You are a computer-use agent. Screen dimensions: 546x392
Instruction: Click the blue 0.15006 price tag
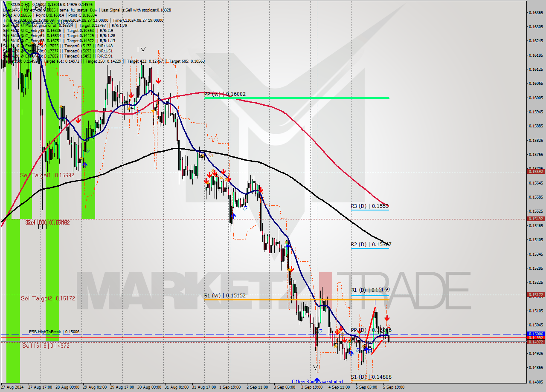[x=536, y=334]
